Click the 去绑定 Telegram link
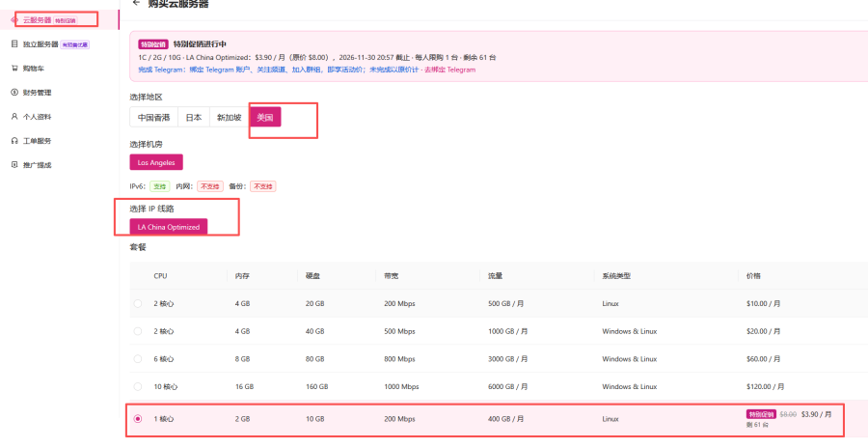The height and width of the screenshot is (448, 868). [450, 70]
